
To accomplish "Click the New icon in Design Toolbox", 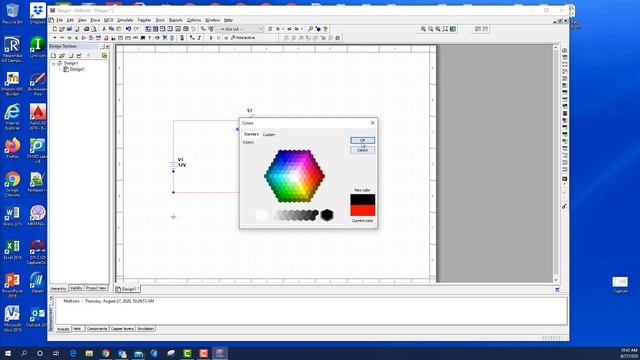I will point(53,56).
